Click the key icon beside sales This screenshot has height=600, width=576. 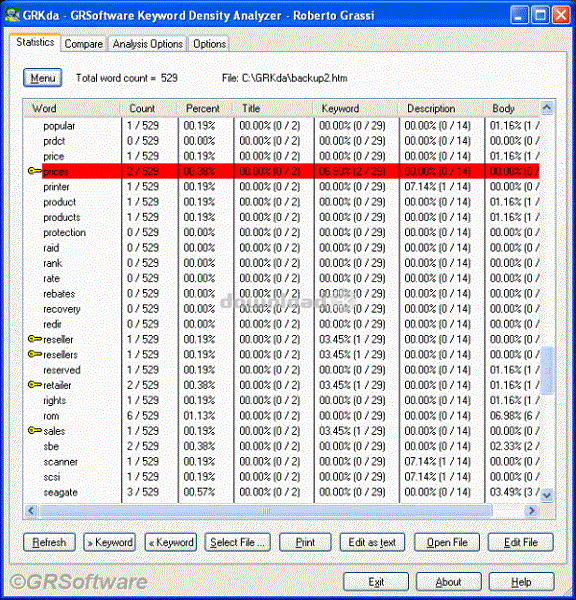coord(35,430)
